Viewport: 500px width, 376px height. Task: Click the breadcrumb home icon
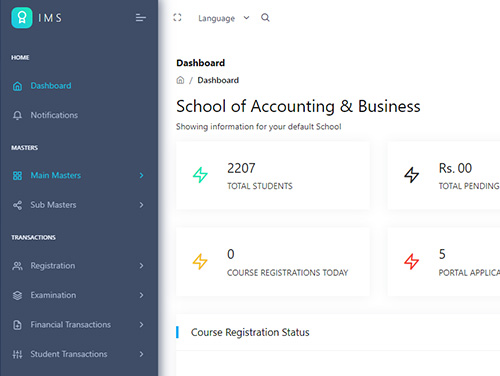coord(180,80)
